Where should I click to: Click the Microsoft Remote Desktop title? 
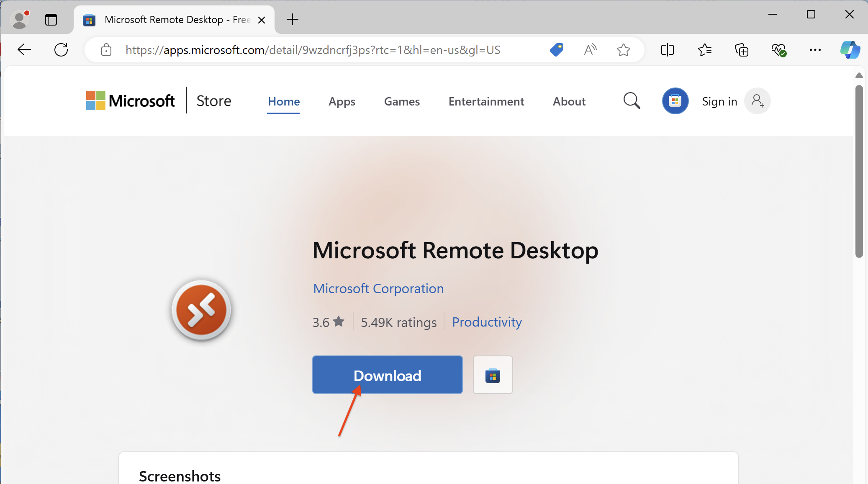[455, 251]
